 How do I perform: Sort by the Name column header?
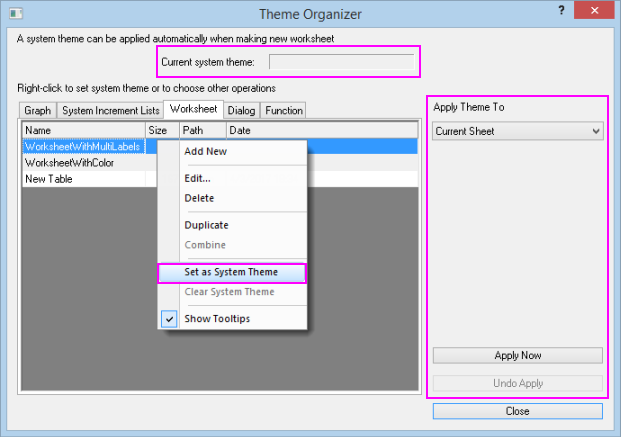83,130
